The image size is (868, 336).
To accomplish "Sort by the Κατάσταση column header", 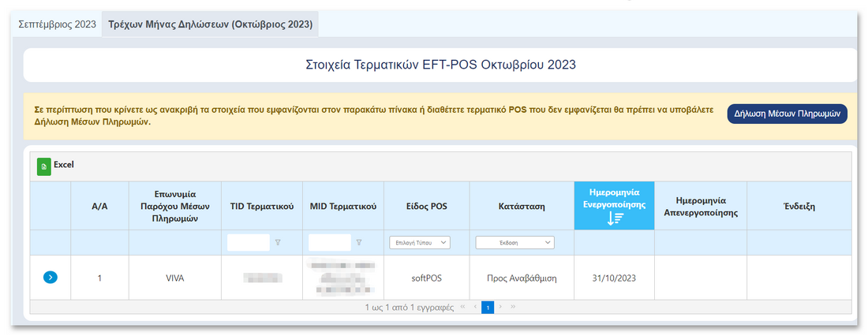I will [x=522, y=207].
